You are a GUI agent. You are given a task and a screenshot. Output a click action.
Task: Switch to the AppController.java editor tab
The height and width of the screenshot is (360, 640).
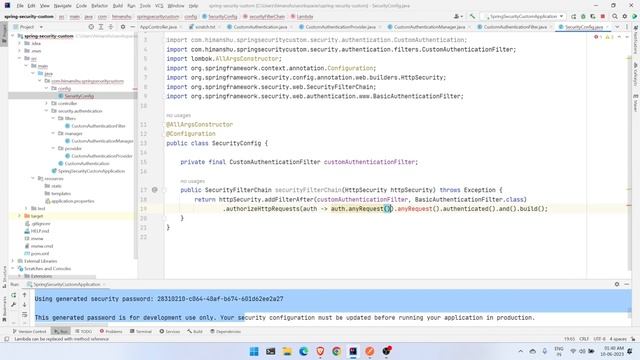(158, 27)
